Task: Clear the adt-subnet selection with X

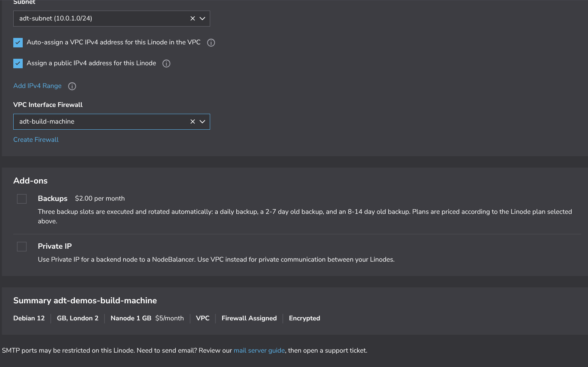Action: 192,19
